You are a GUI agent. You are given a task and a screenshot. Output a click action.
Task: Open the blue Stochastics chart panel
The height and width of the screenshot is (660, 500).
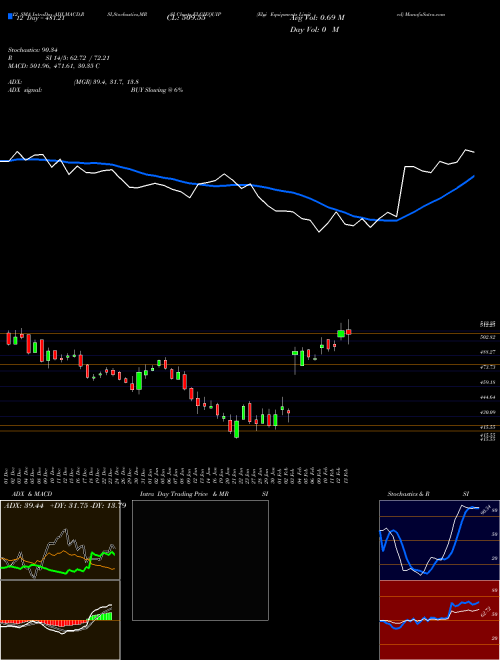pyautogui.click(x=439, y=540)
